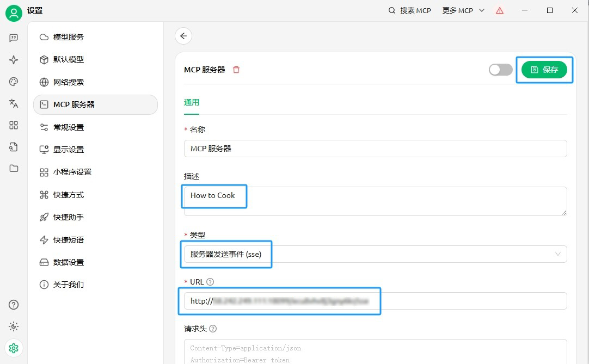The image size is (589, 364).
Task: Open 常规设置 settings
Action: tap(95, 127)
